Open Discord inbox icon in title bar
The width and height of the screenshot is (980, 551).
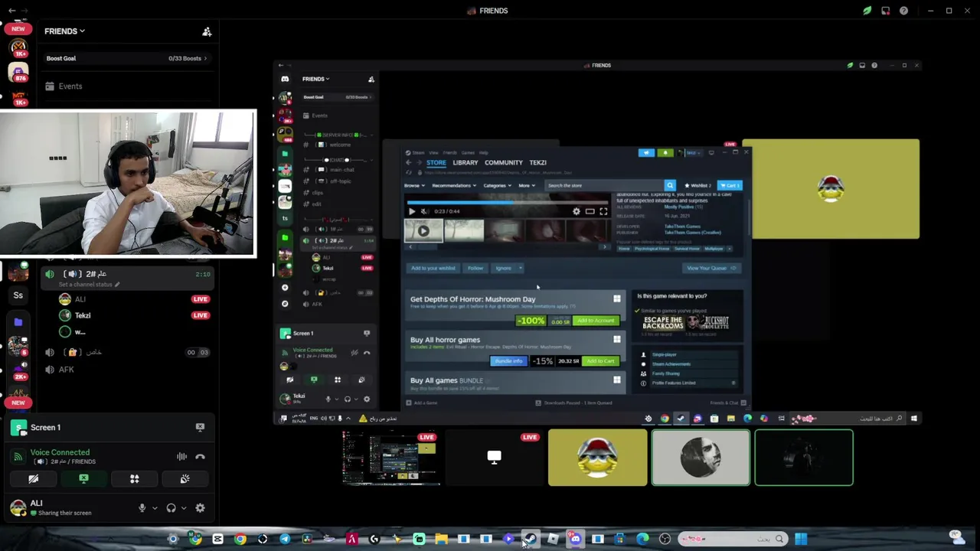click(885, 11)
